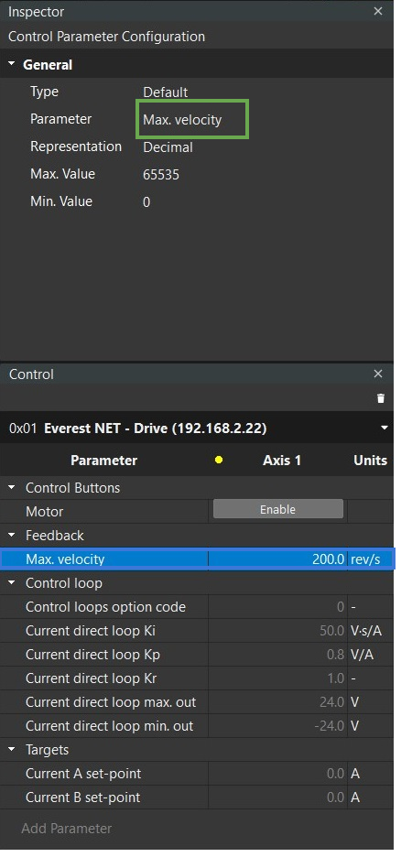412x868 pixels.
Task: Close the Inspector panel
Action: 378,11
